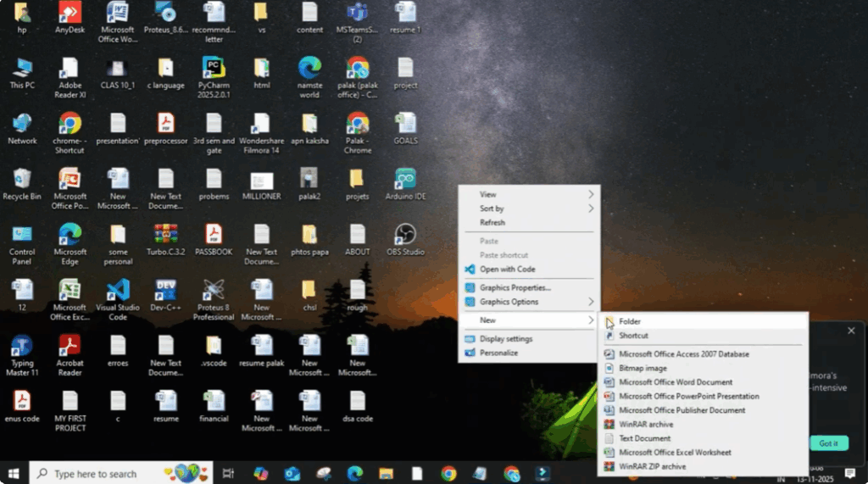The width and height of the screenshot is (868, 484).
Task: Open Graphics Properties... from context menu
Action: 529,287
